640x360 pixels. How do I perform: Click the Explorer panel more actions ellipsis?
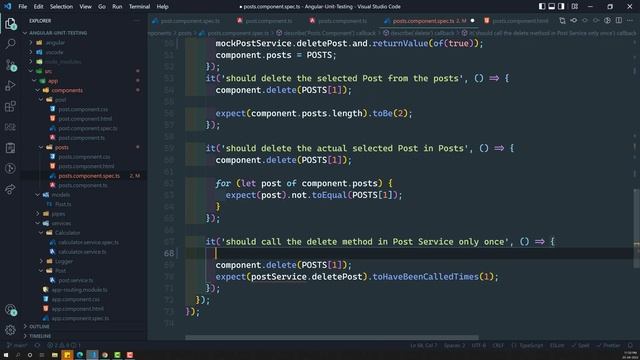click(x=136, y=20)
